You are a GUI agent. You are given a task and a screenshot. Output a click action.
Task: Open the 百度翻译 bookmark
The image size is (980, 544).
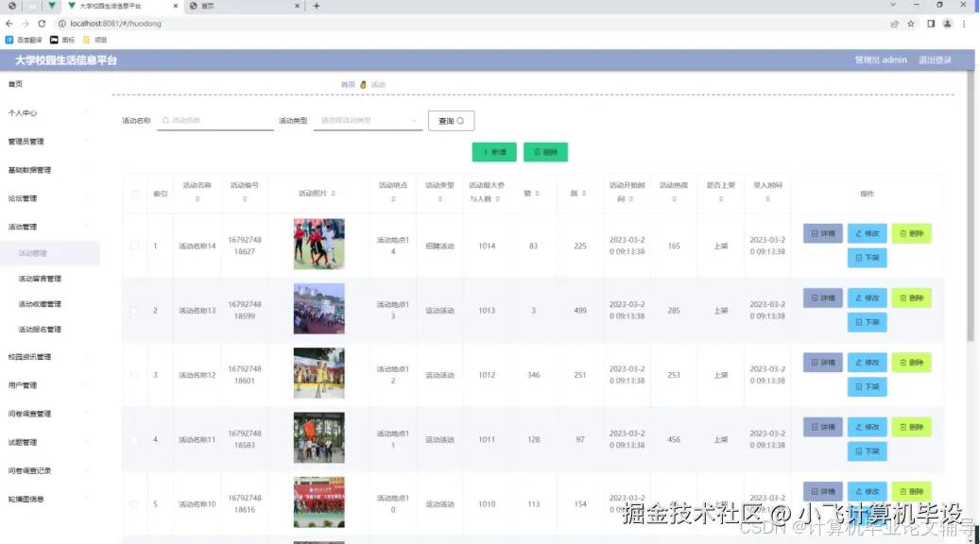[24, 40]
